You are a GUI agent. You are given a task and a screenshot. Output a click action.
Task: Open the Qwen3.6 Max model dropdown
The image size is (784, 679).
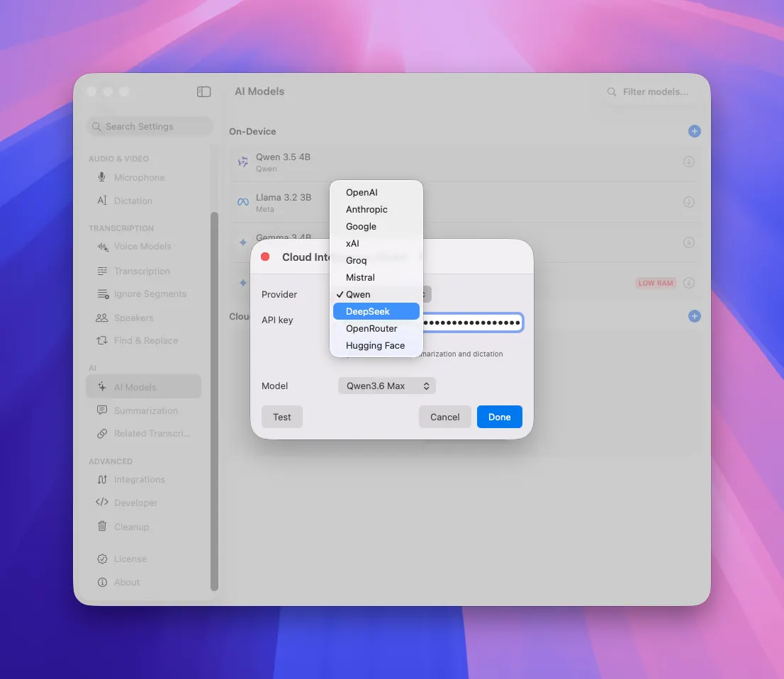coord(386,386)
